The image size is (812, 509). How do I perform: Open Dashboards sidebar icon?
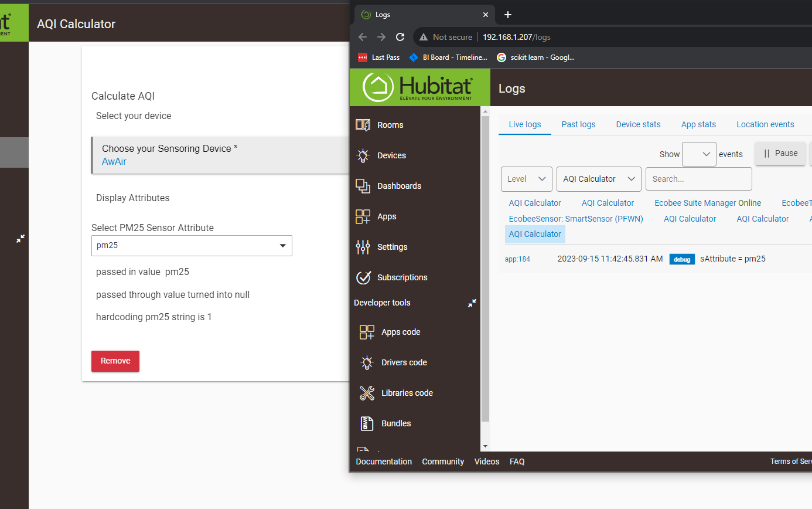point(363,186)
